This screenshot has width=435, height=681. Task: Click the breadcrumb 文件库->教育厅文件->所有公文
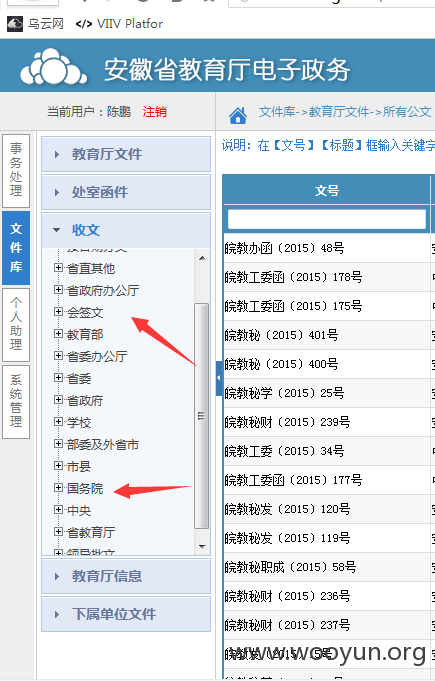[x=345, y=112]
